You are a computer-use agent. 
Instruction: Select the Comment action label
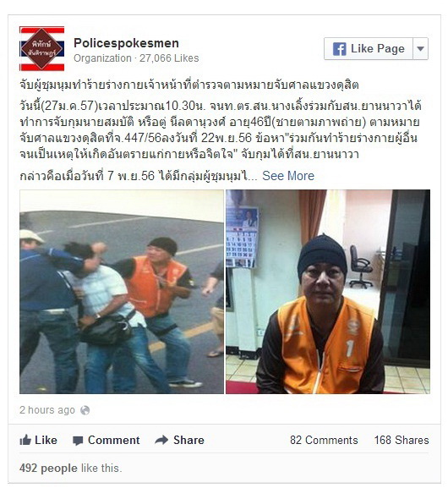click(x=113, y=440)
